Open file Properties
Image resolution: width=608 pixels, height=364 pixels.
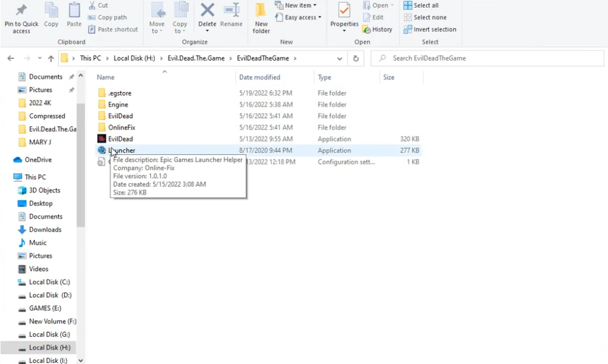[344, 18]
